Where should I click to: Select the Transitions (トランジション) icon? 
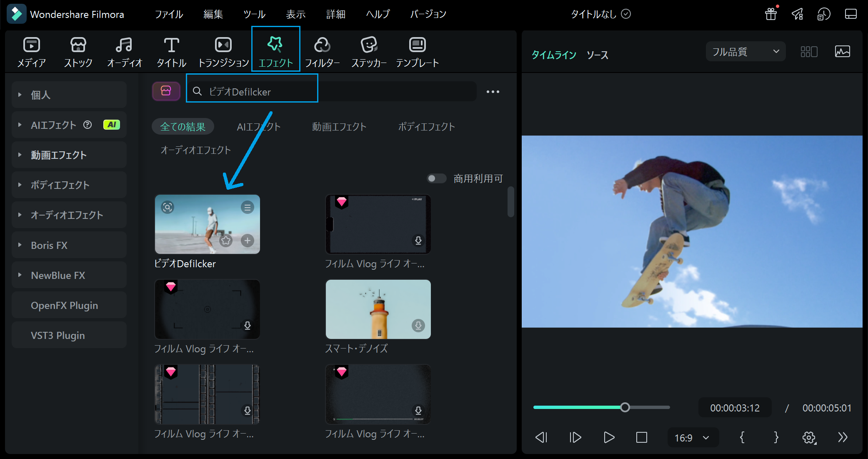click(x=223, y=45)
